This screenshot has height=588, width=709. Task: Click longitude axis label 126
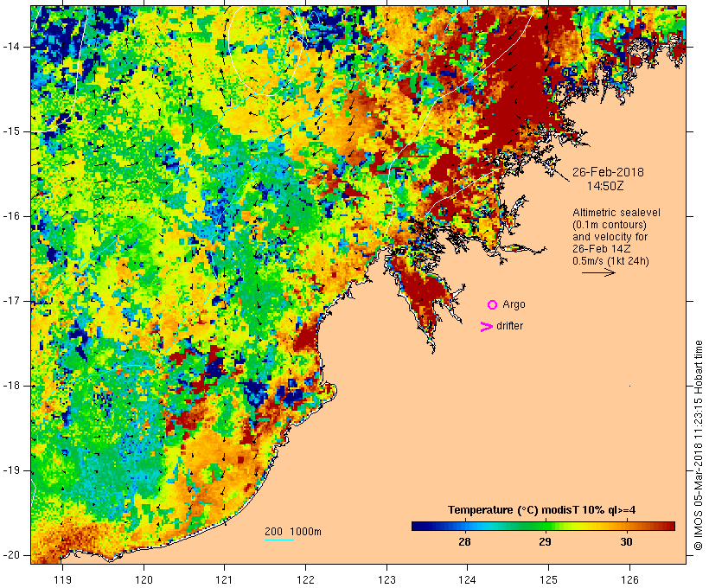(x=629, y=579)
